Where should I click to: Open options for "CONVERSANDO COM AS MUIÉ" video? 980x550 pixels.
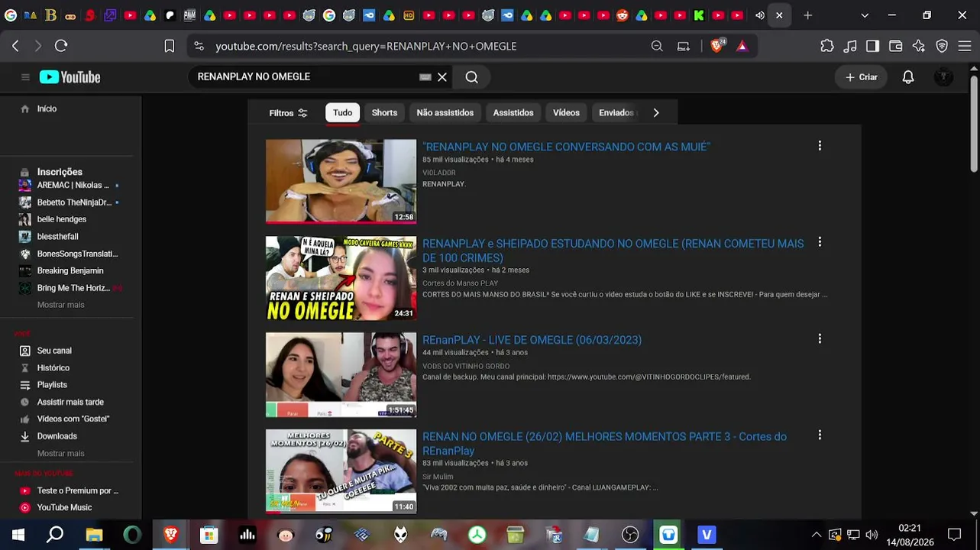tap(820, 145)
